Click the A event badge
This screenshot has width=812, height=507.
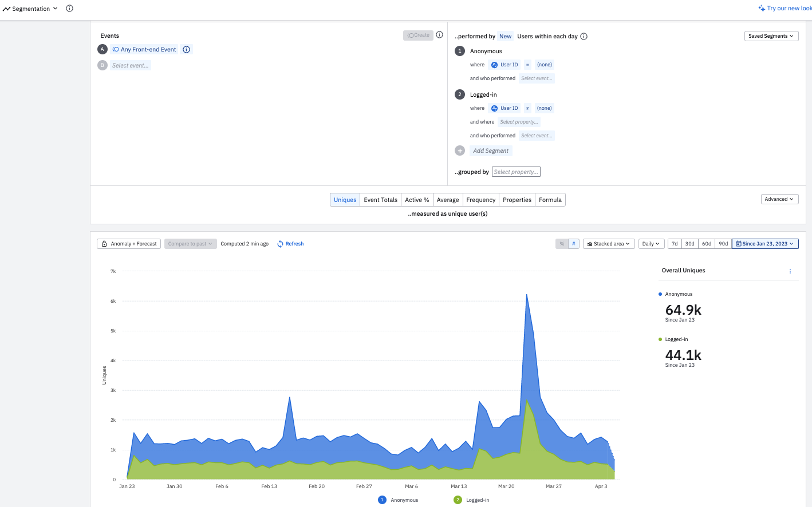pyautogui.click(x=103, y=50)
